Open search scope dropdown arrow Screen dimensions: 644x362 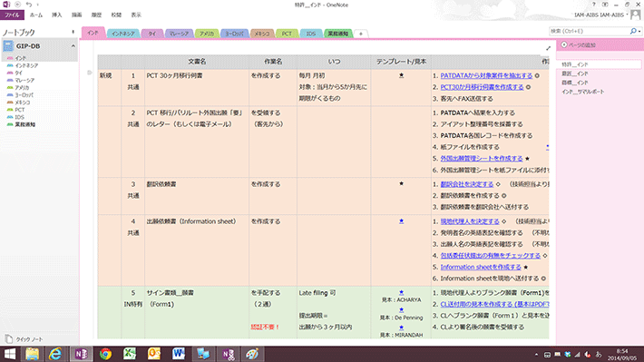click(x=639, y=31)
